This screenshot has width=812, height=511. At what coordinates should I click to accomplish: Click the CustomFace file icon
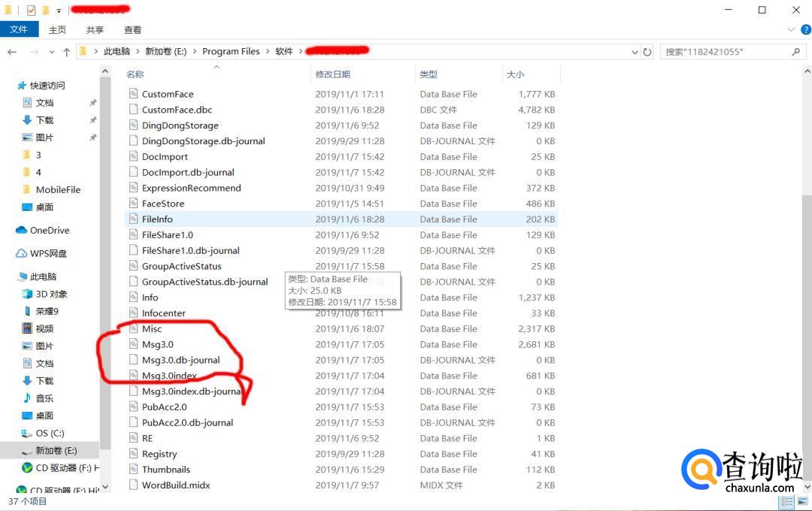pos(133,94)
